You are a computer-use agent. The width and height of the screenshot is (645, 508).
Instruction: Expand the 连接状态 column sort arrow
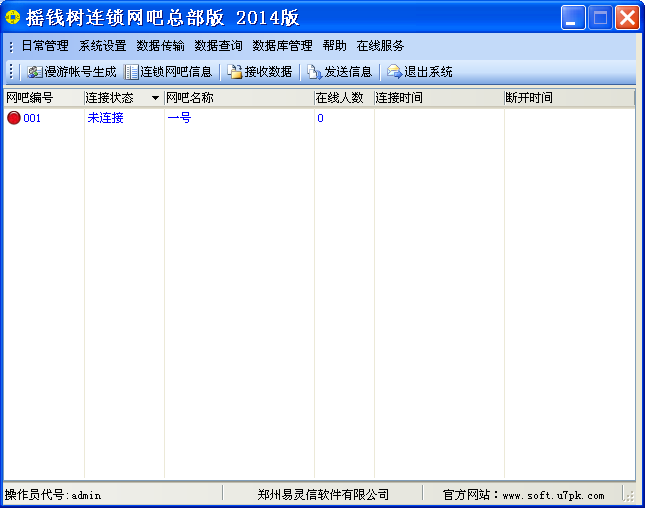[155, 98]
